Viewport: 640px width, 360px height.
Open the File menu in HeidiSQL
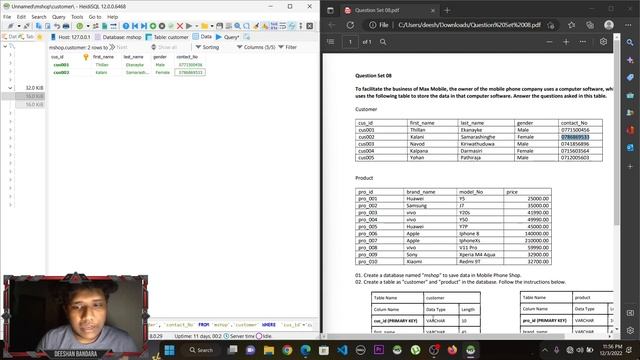[7, 17]
